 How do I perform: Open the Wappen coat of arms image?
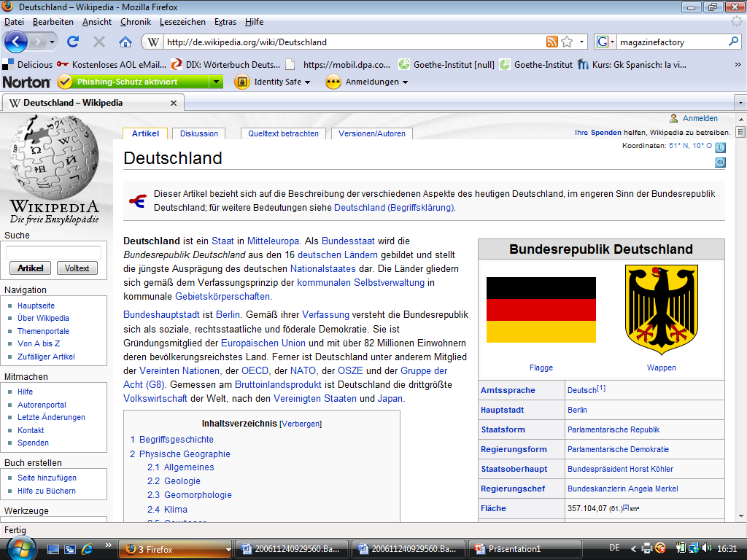point(661,309)
